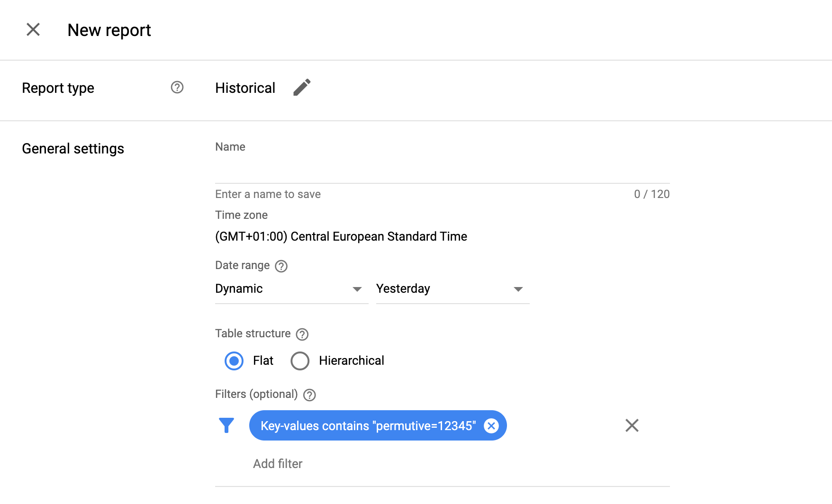Click the Central European Standard Time text
Screen dimensions: 832x504
point(341,236)
